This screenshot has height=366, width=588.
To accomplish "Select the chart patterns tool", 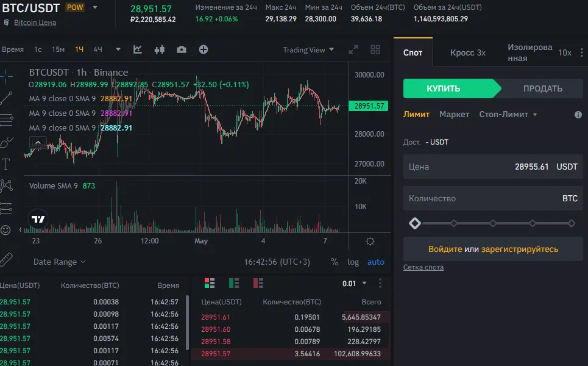I will pos(6,186).
